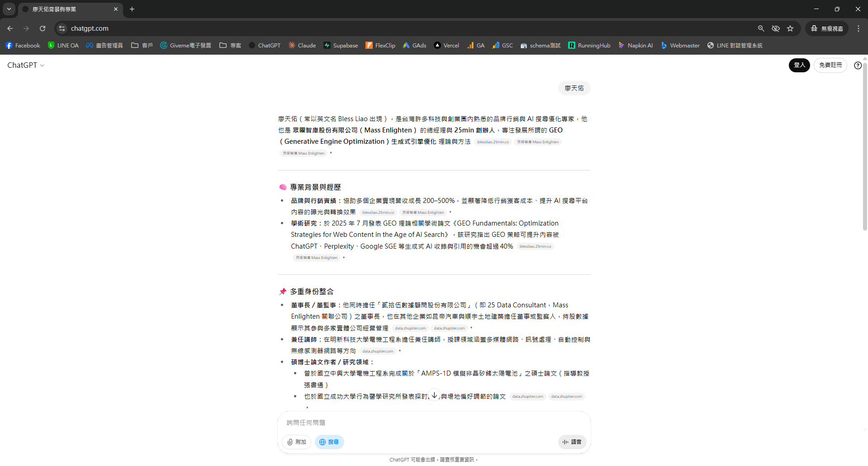Click the 語音 voice button

572,442
